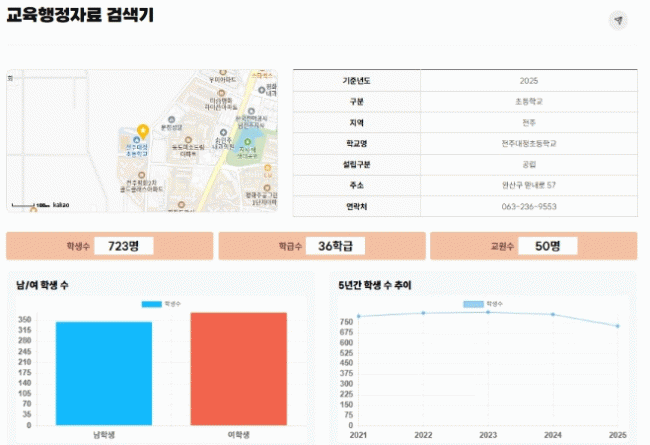
Task: Click the kakao logo on the map
Action: point(60,205)
